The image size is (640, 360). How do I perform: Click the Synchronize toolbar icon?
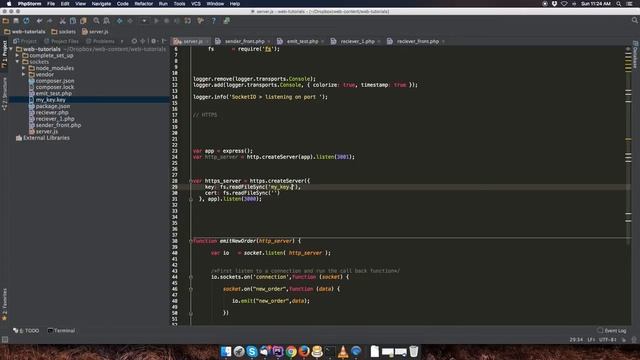(x=26, y=21)
